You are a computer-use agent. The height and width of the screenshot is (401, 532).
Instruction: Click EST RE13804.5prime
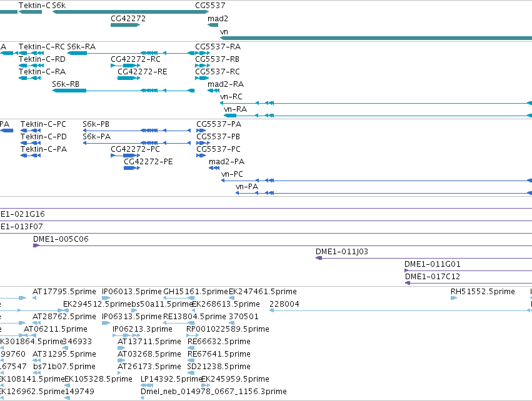(179, 324)
